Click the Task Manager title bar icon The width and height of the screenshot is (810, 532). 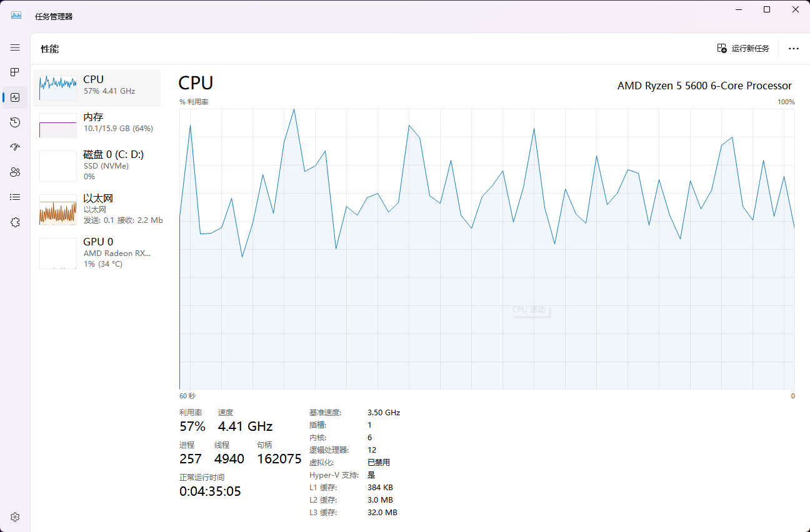tap(16, 16)
